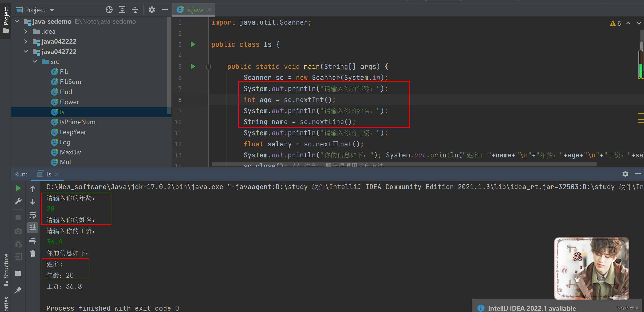Rerun program with green Run arrow in Run panel
Image resolution: width=644 pixels, height=312 pixels.
(x=18, y=188)
